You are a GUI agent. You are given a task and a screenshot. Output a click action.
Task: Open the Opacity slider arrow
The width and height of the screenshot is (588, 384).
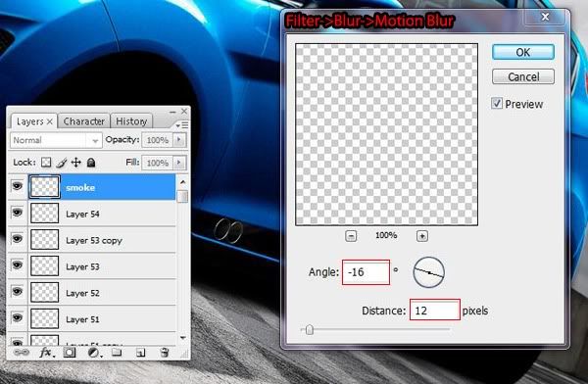click(179, 140)
